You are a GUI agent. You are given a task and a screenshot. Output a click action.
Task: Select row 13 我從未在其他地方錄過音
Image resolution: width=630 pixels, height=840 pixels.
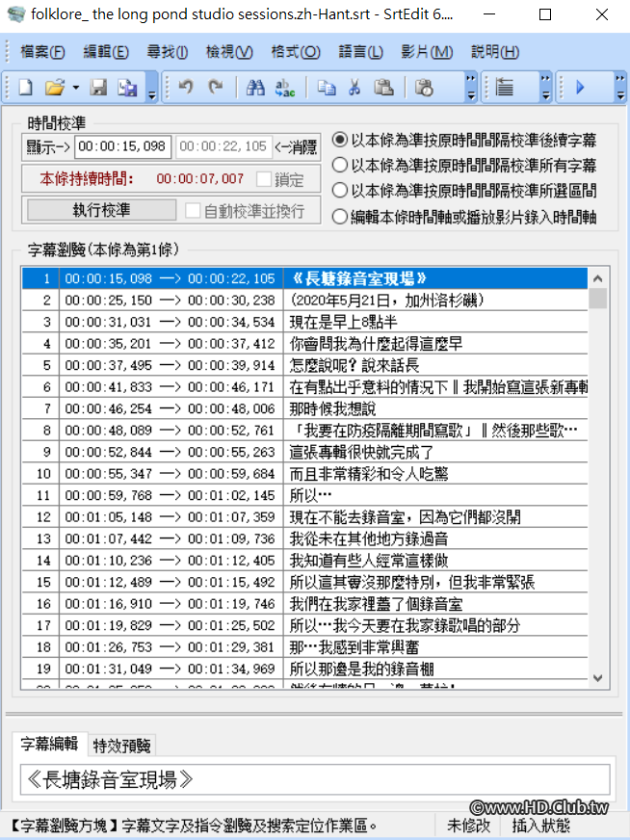point(304,538)
